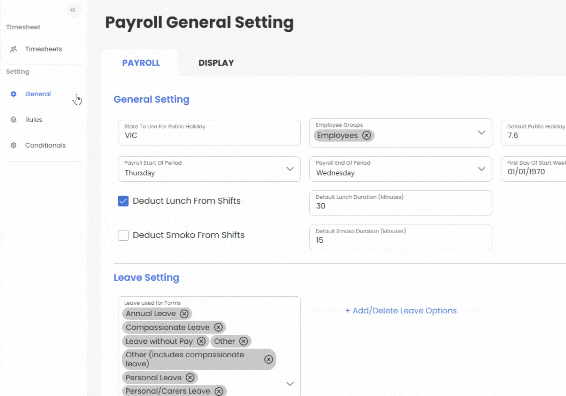
Task: Click the Timesheets people icon
Action: point(13,49)
